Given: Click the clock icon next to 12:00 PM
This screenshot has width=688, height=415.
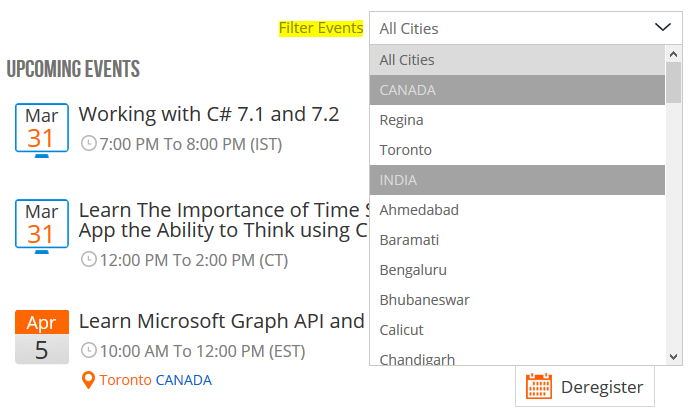Looking at the screenshot, I should [x=89, y=260].
